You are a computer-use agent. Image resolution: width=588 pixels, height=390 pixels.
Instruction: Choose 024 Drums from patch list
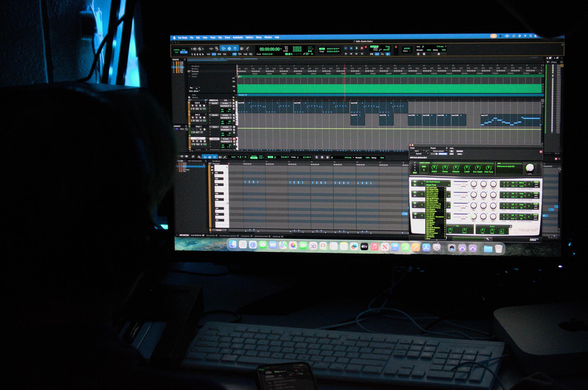(x=430, y=231)
